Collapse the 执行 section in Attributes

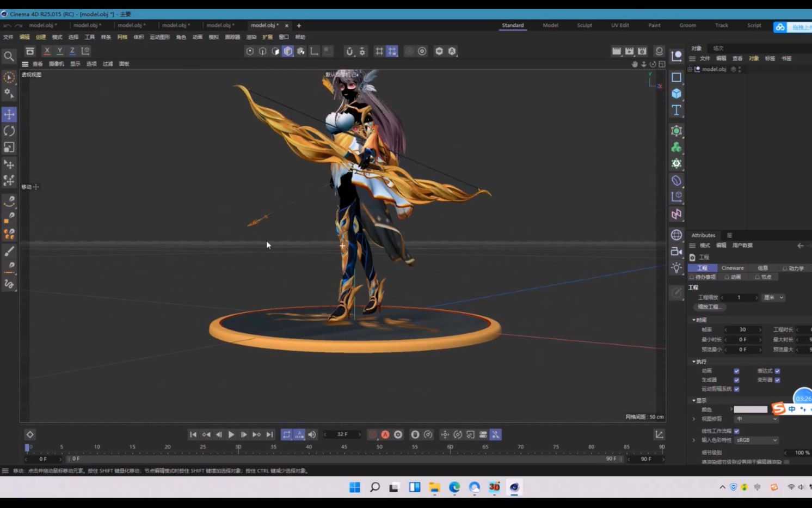(x=694, y=361)
